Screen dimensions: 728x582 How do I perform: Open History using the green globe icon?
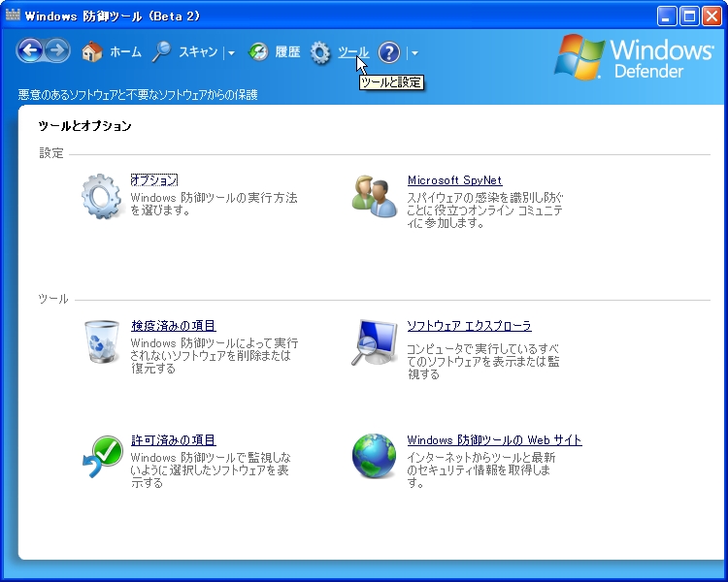[258, 51]
